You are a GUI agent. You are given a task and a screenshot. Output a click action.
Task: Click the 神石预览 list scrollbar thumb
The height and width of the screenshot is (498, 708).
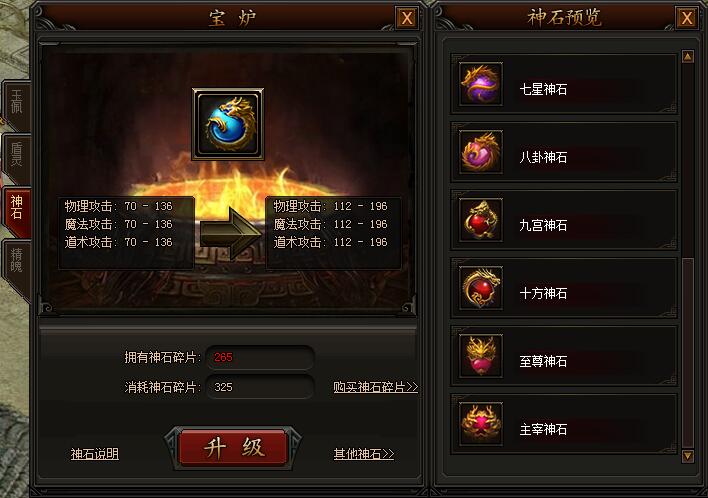tap(688, 352)
